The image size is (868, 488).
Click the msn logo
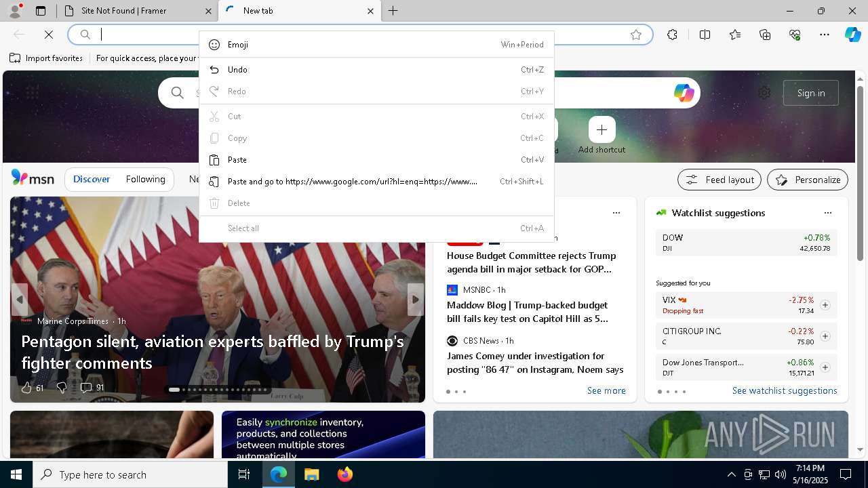[x=33, y=178]
